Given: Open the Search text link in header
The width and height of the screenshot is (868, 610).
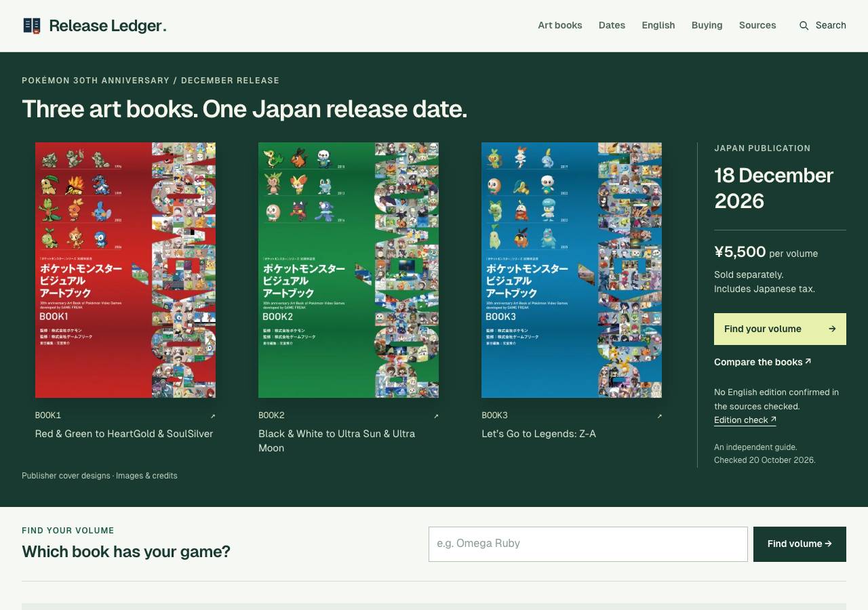Looking at the screenshot, I should coord(831,25).
